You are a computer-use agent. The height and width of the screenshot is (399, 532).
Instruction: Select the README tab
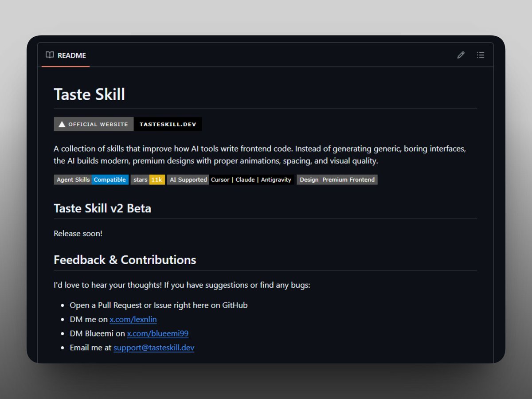pos(66,55)
